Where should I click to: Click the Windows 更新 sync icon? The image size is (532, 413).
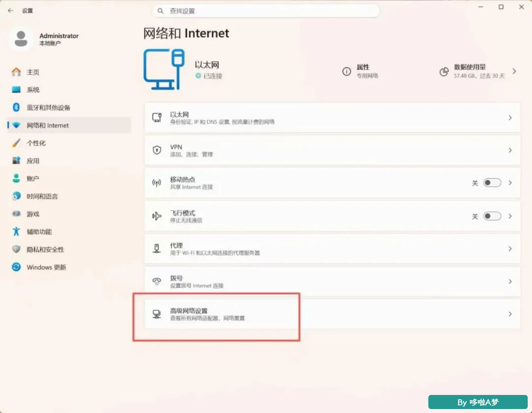coord(16,267)
